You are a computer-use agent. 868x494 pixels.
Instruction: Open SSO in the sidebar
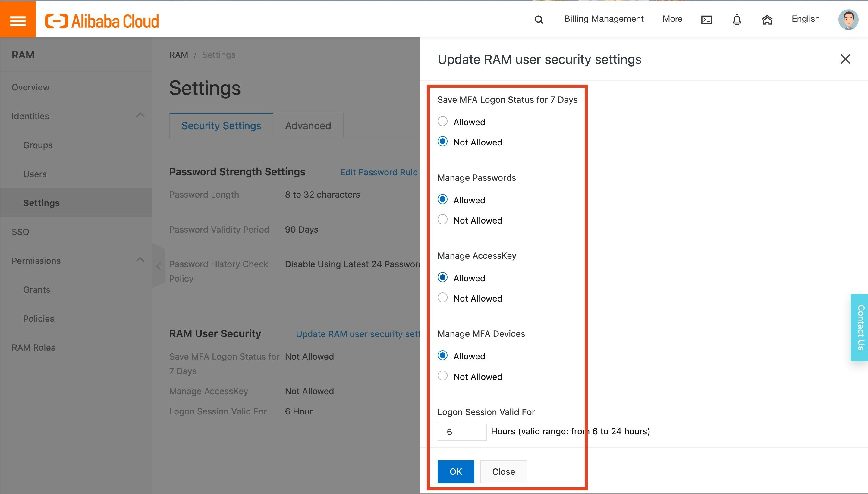click(20, 232)
